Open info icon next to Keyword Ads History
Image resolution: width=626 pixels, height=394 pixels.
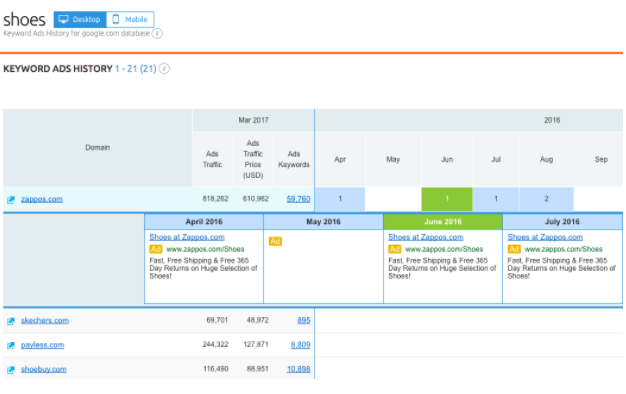[164, 69]
